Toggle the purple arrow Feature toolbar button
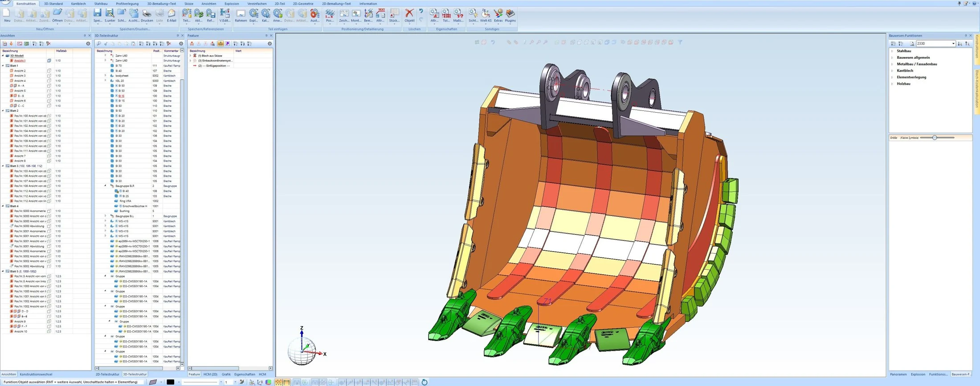Viewport: 980px width, 386px height. [x=228, y=44]
